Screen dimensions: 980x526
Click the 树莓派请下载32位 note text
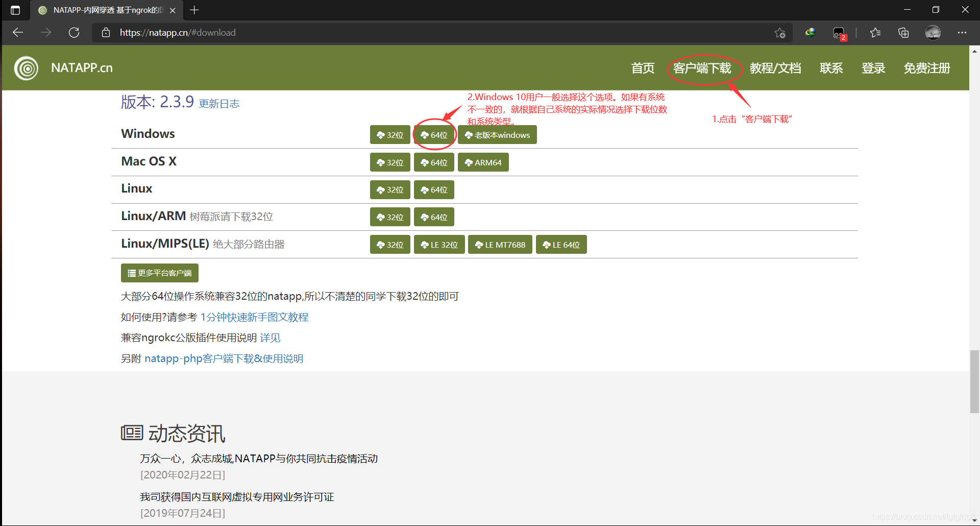(231, 217)
